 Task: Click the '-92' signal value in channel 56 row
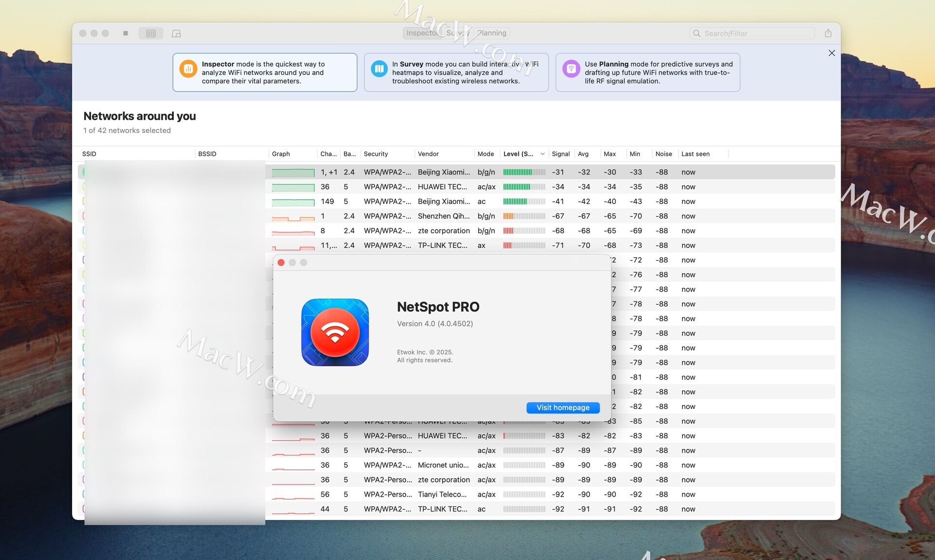pos(558,494)
